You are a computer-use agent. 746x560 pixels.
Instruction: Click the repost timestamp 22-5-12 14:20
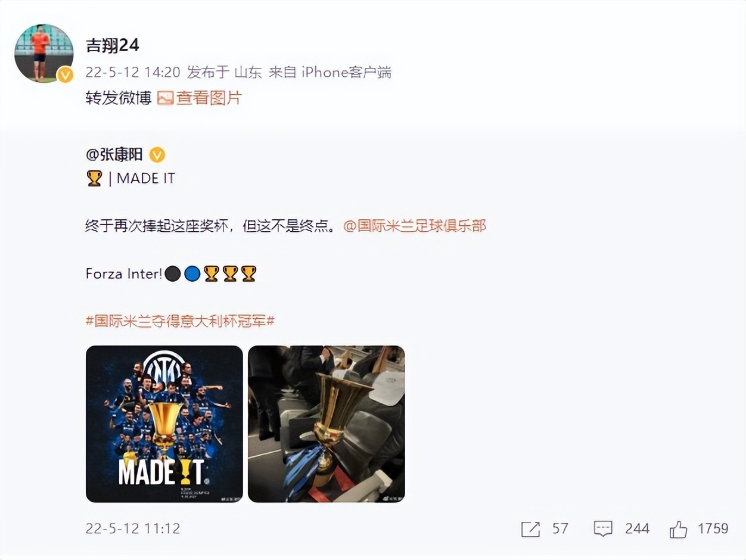click(x=133, y=73)
